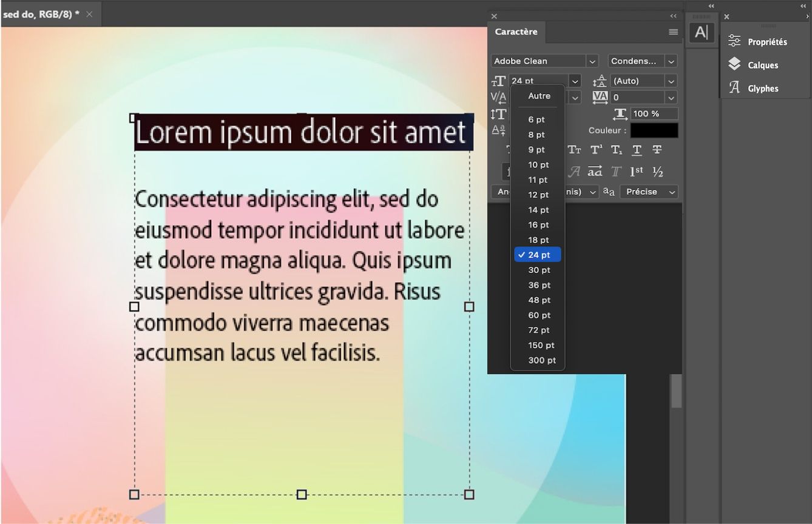Open the Caractère panel options menu
This screenshot has width=812, height=524.
pyautogui.click(x=673, y=32)
